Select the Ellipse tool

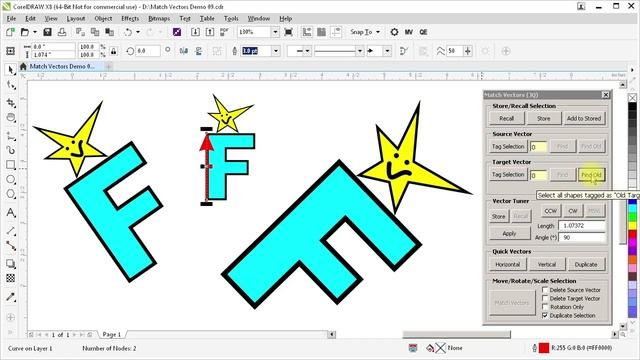tap(11, 180)
